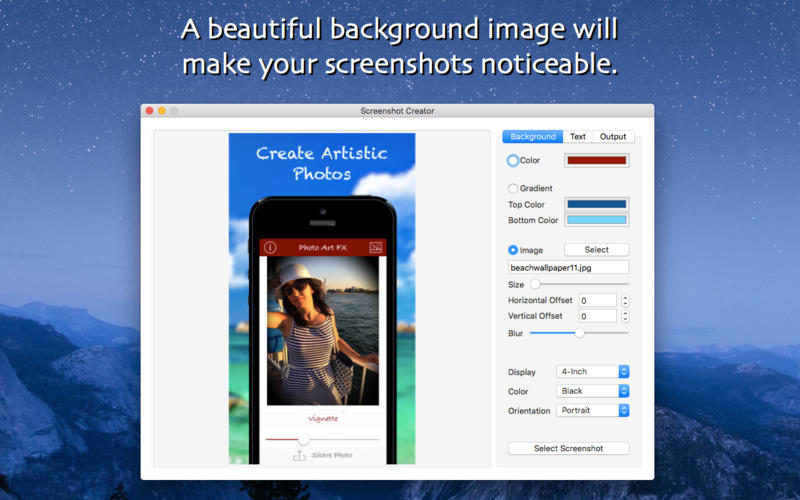800x500 pixels.
Task: Click the gradient Top Color swatch
Action: click(x=596, y=204)
